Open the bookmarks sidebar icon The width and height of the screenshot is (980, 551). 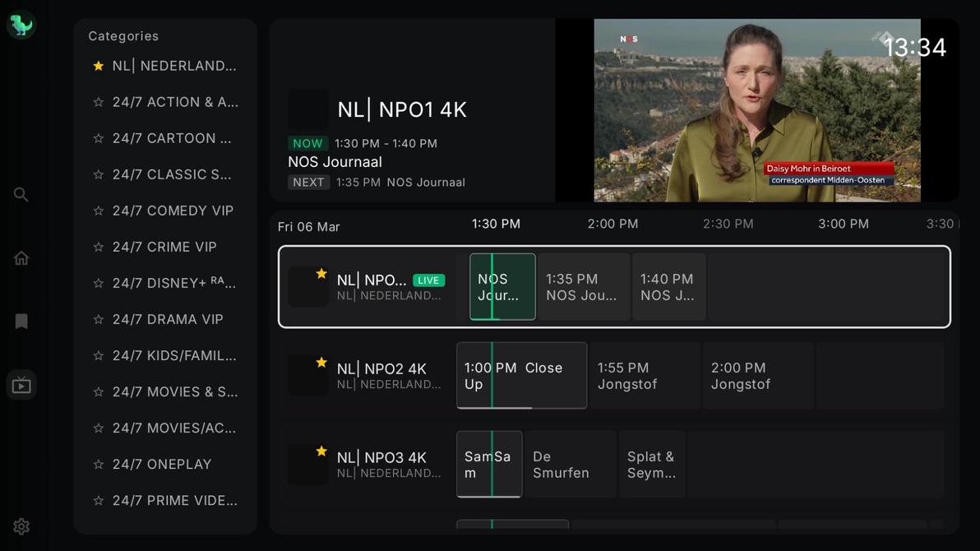coord(21,322)
